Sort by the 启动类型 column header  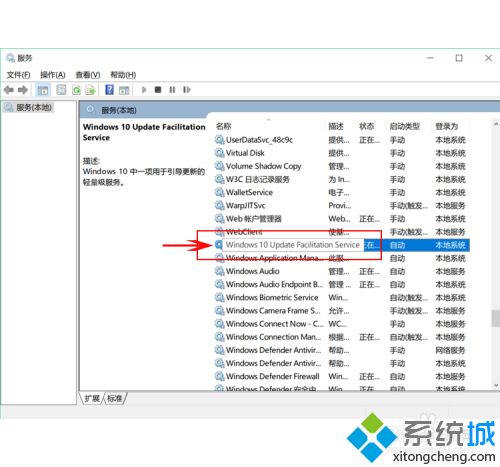404,126
